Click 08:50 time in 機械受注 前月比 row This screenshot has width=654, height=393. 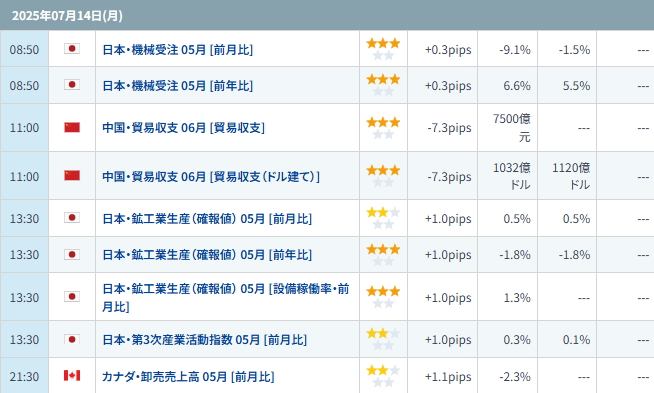coord(24,50)
